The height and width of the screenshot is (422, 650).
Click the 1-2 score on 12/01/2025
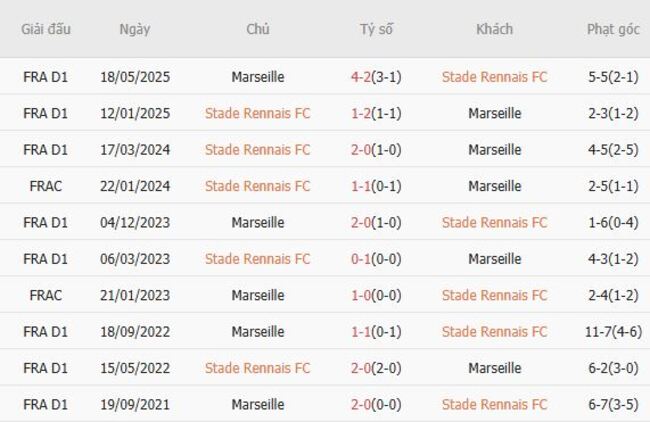364,113
